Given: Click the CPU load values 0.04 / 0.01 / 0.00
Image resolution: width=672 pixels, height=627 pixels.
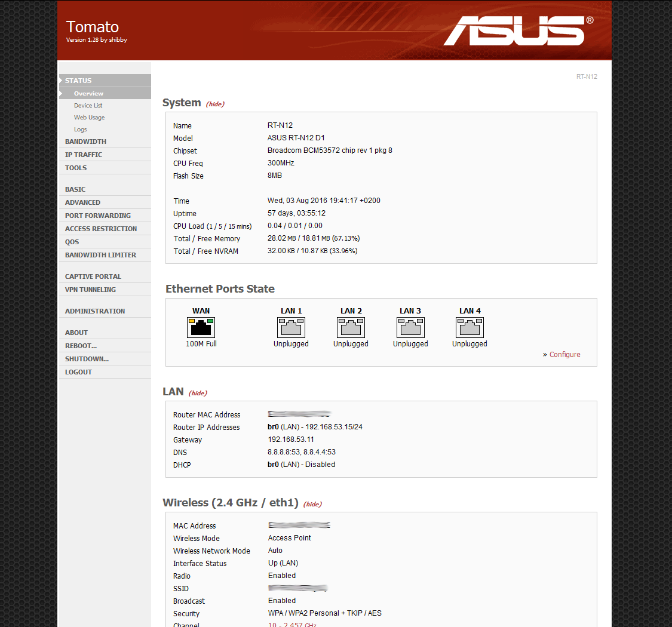Looking at the screenshot, I should click(x=295, y=226).
